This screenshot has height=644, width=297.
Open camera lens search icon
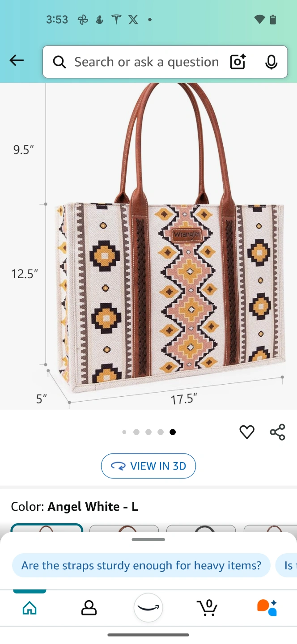(x=238, y=62)
